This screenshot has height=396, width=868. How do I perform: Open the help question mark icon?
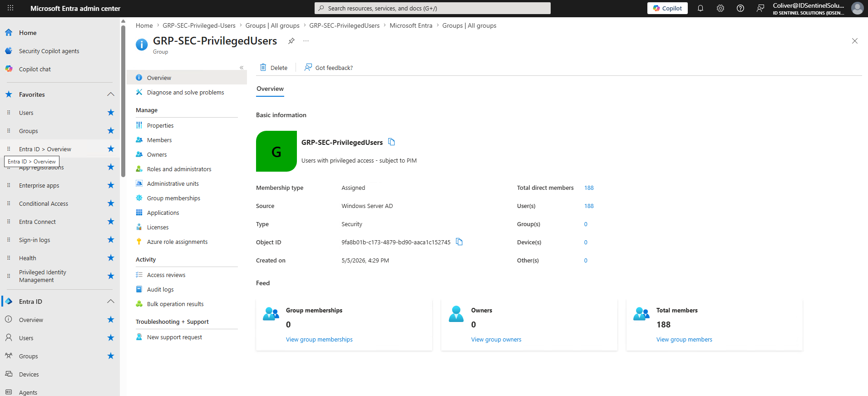coord(740,8)
